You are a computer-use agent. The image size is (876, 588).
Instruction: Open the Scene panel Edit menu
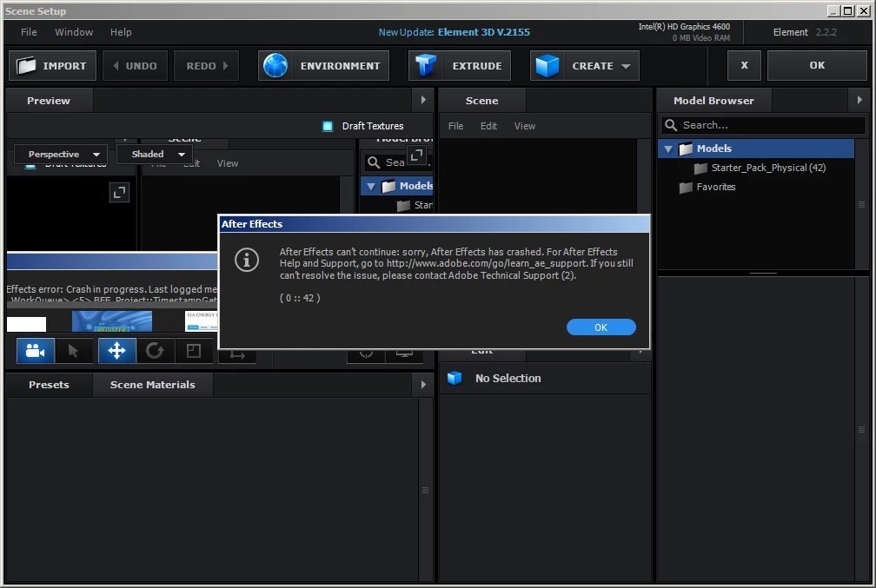[x=488, y=126]
